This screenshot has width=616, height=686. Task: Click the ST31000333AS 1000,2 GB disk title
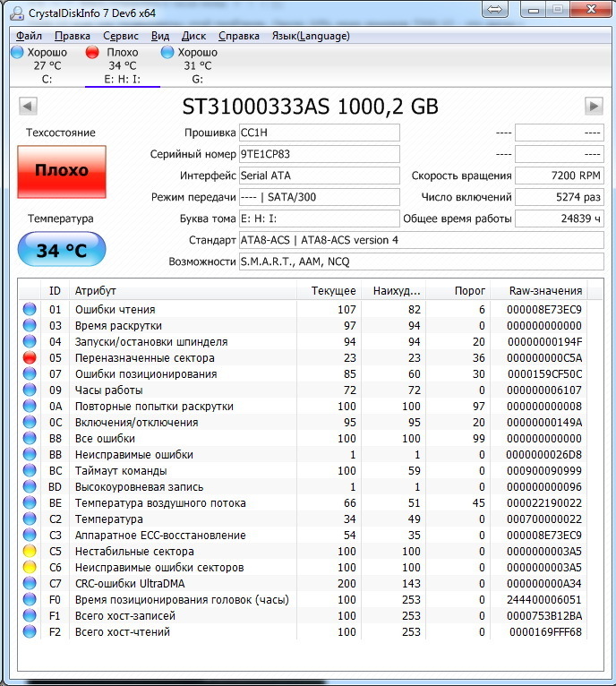(x=310, y=107)
